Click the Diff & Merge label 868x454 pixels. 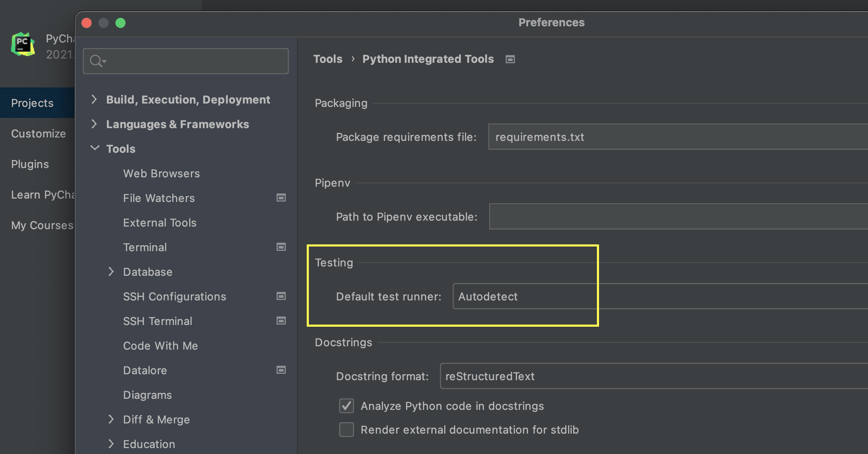(156, 420)
